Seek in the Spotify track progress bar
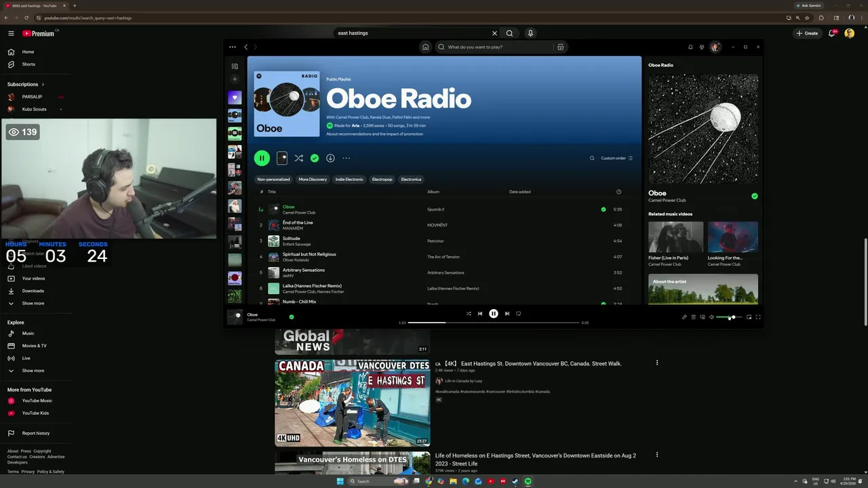Image resolution: width=868 pixels, height=488 pixels. [494, 323]
